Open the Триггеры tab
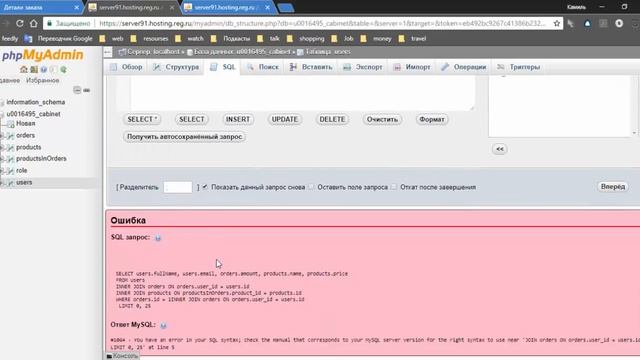This screenshot has height=360, width=640. pyautogui.click(x=518, y=67)
